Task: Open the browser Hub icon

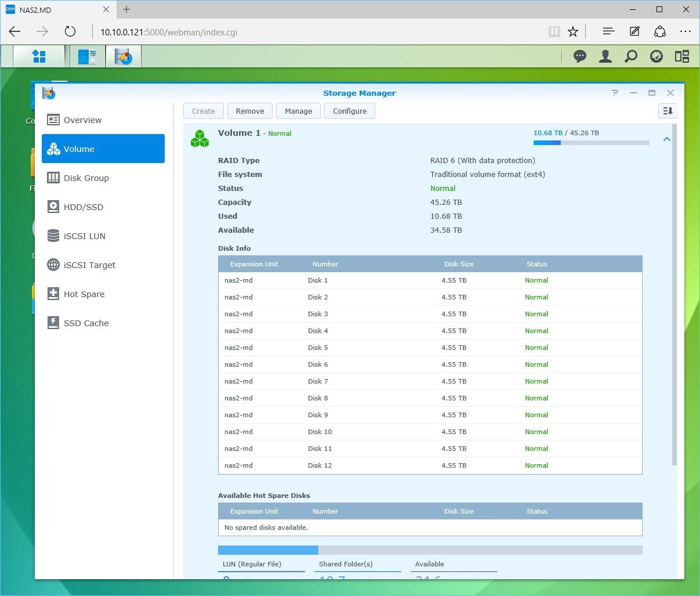Action: pyautogui.click(x=608, y=32)
